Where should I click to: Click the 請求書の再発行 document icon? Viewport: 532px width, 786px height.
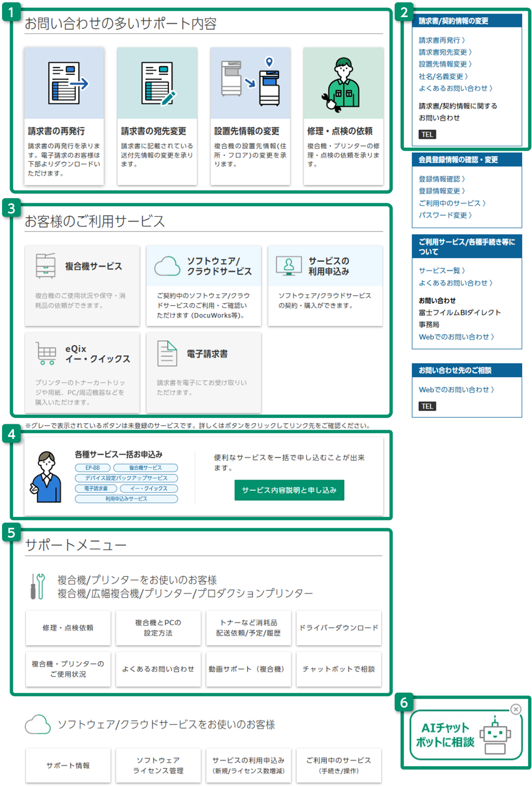[66, 83]
